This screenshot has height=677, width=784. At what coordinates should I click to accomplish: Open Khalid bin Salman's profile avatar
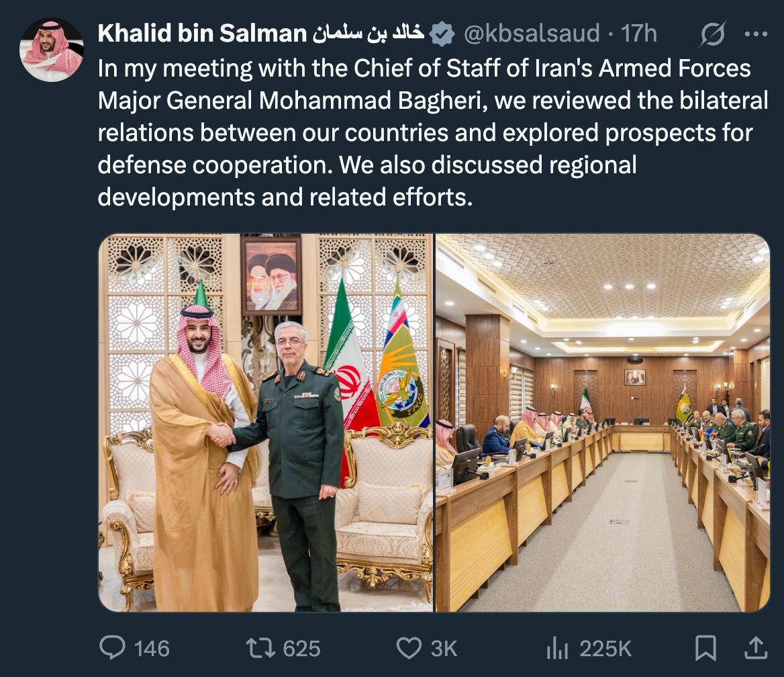(x=52, y=50)
